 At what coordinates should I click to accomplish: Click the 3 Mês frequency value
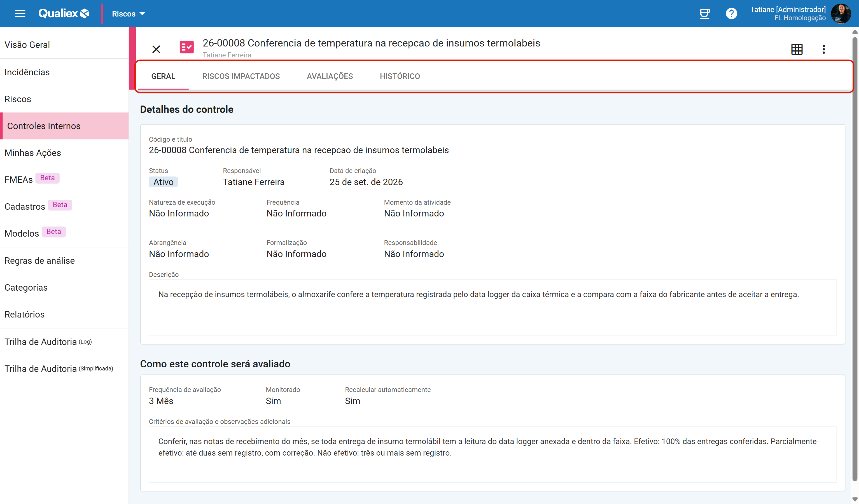(x=161, y=401)
